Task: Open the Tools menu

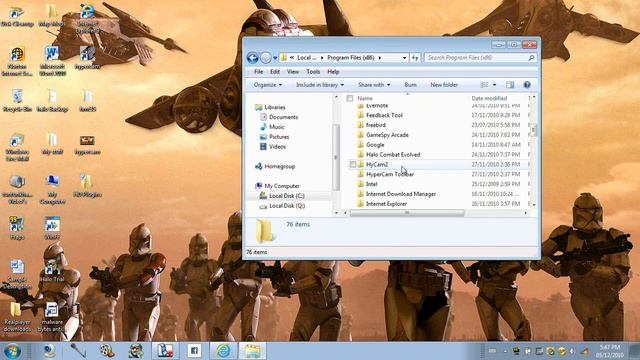Action: pyautogui.click(x=313, y=72)
